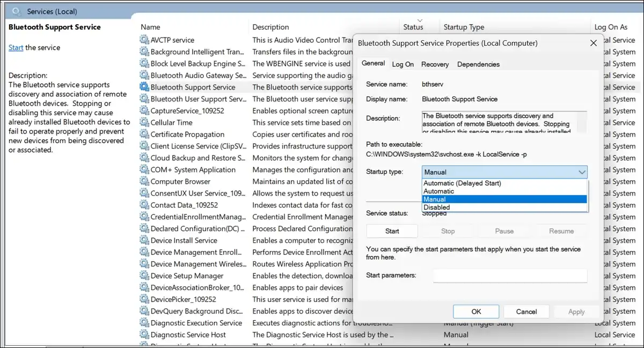Click gear icon of Block Level Backup Engine
Viewport: 644px width, 348px height.
(144, 63)
